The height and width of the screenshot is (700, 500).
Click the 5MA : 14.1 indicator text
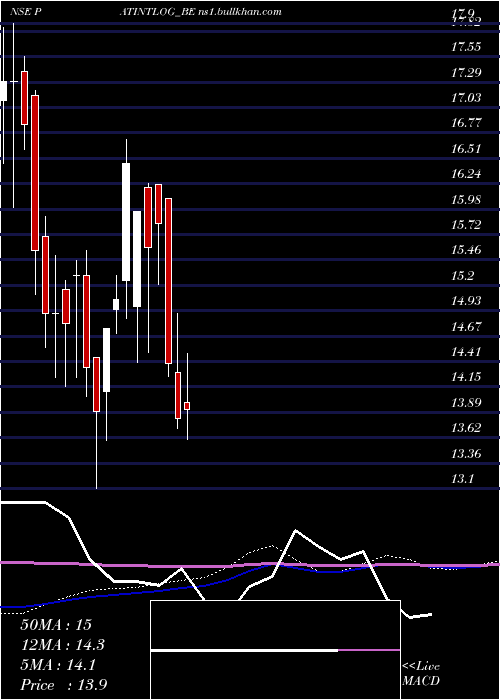coord(58,665)
